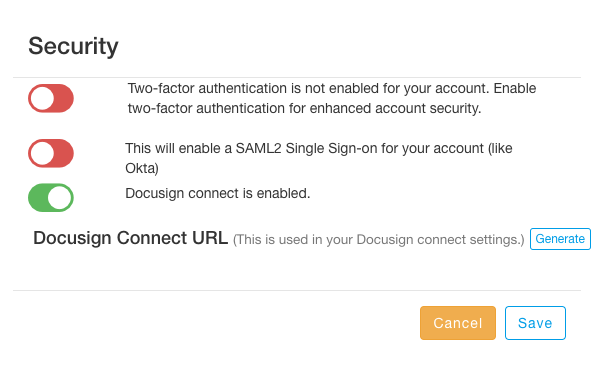Click the Docusign Connect URL label

point(130,238)
